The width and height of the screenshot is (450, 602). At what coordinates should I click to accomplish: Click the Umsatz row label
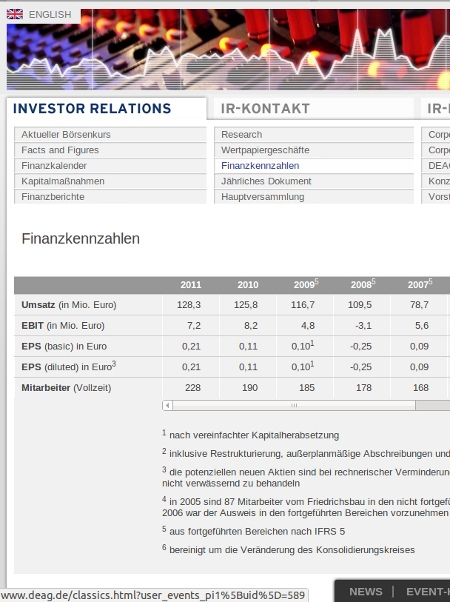pos(69,305)
